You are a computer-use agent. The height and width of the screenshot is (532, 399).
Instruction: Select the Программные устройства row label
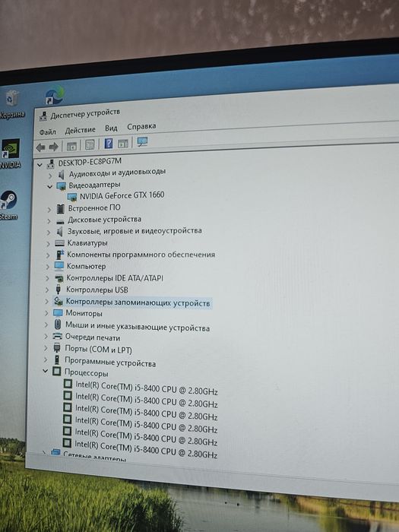110,362
